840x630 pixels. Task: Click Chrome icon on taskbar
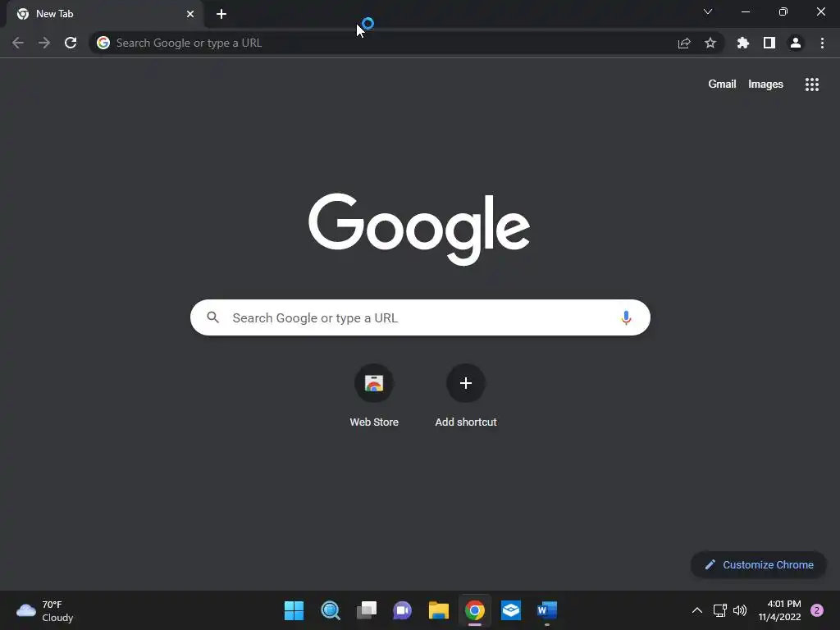point(475,610)
